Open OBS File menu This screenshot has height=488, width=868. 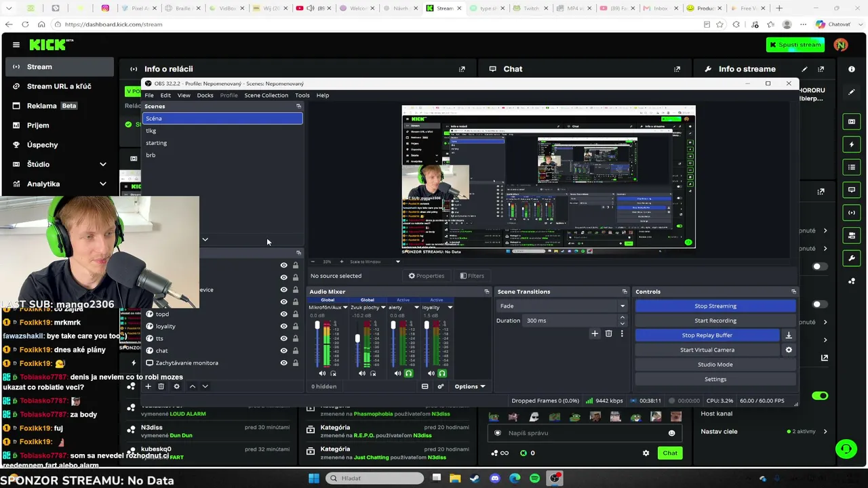149,96
